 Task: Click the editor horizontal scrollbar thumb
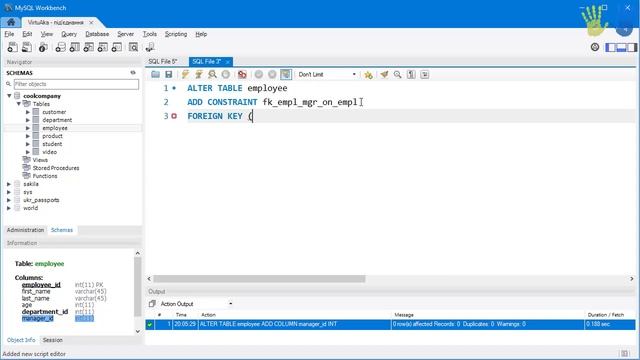[259, 279]
